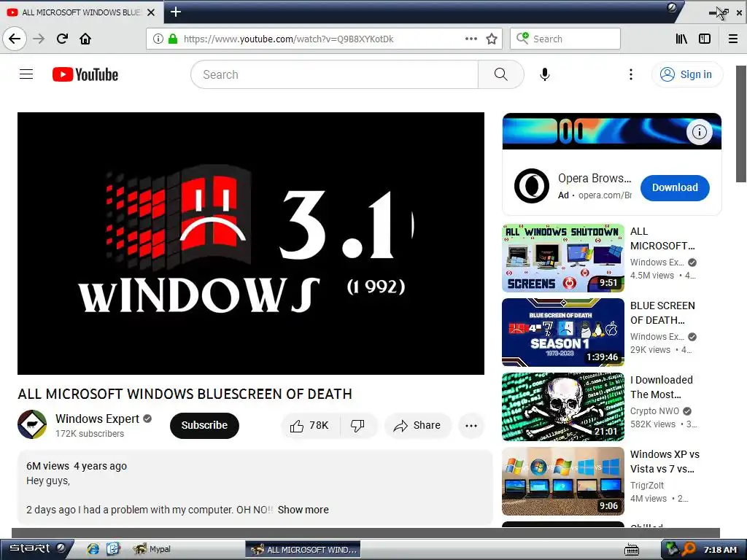The height and width of the screenshot is (560, 747).
Task: Open more actions ellipsis beside Share
Action: [x=471, y=426]
